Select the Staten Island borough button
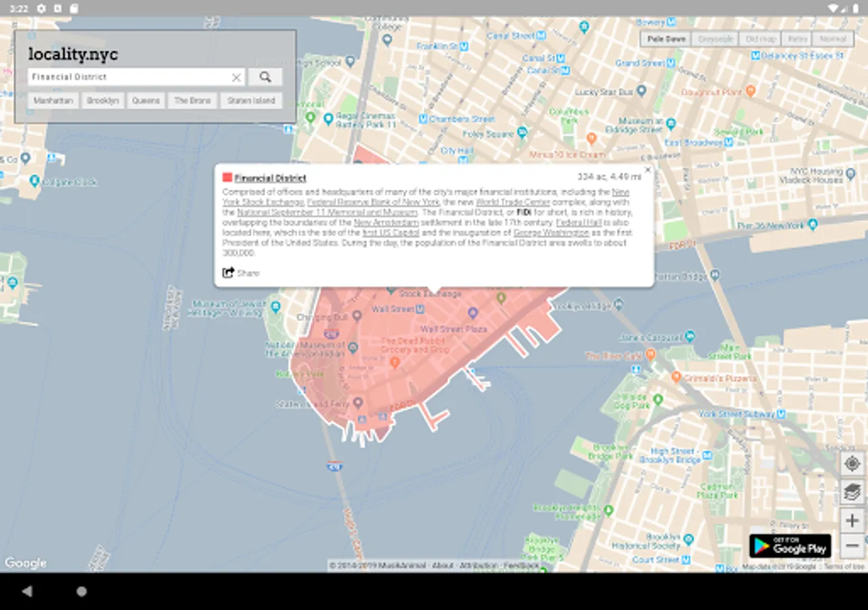Image resolution: width=868 pixels, height=610 pixels. point(252,100)
